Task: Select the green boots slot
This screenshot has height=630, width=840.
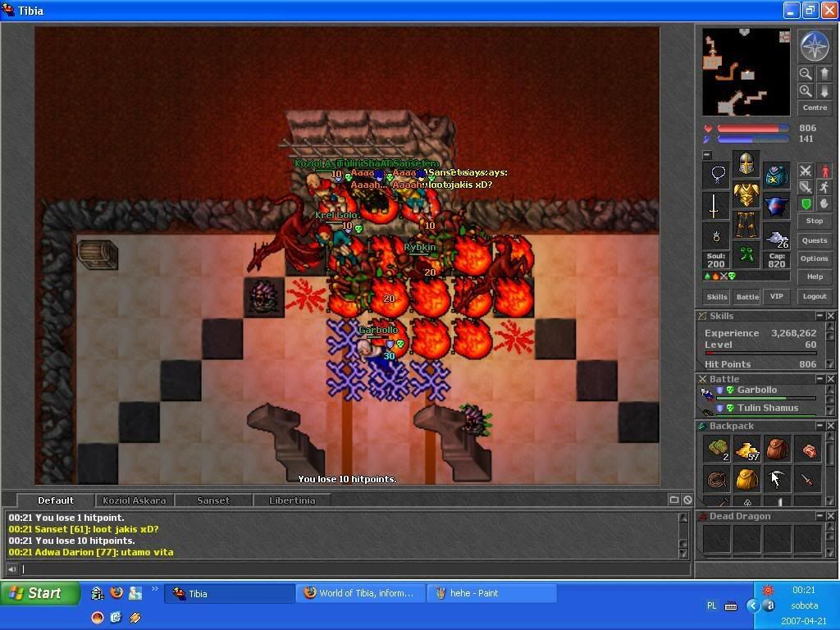Action: point(746,256)
